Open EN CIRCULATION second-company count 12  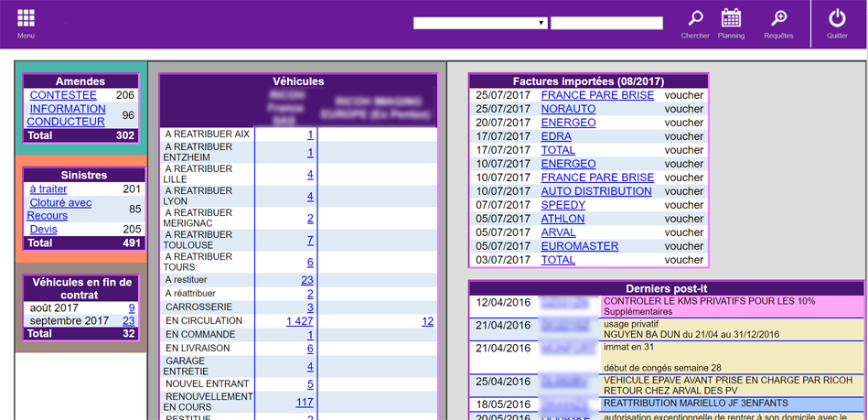click(x=427, y=321)
